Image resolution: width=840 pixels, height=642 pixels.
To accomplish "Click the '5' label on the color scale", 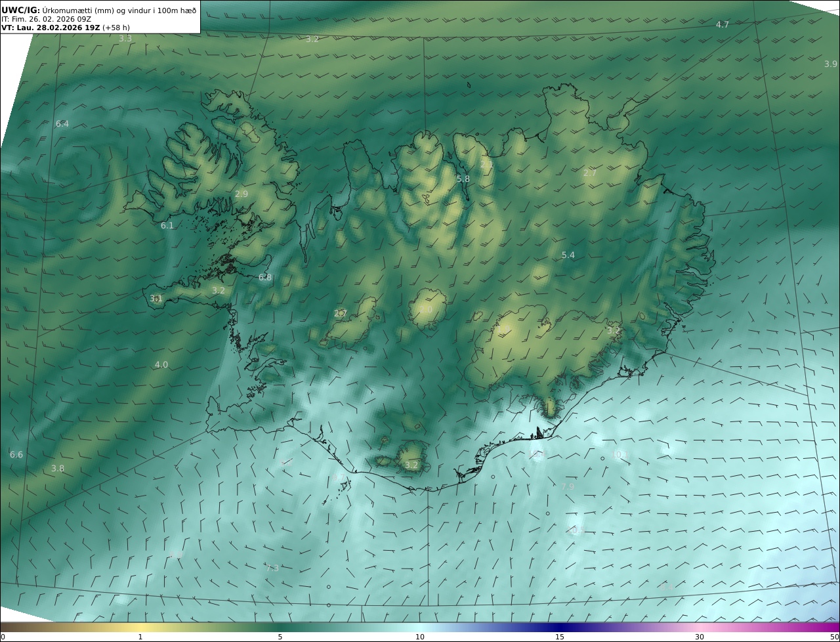I will coord(280,637).
